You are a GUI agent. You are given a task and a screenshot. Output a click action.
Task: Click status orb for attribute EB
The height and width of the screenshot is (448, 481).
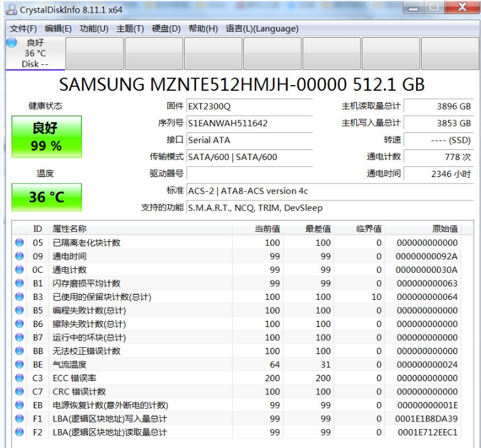click(x=20, y=405)
